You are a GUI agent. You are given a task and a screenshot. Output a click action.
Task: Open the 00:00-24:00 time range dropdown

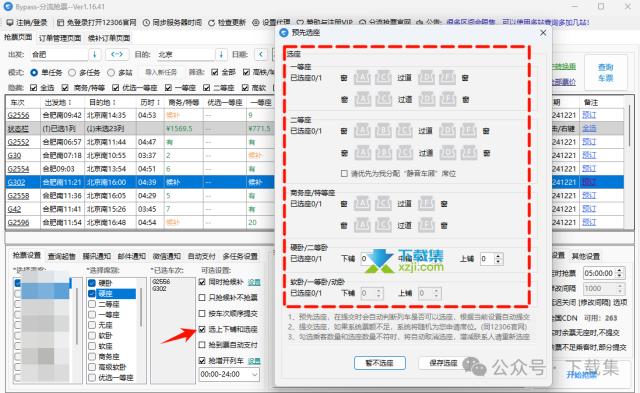pos(255,374)
